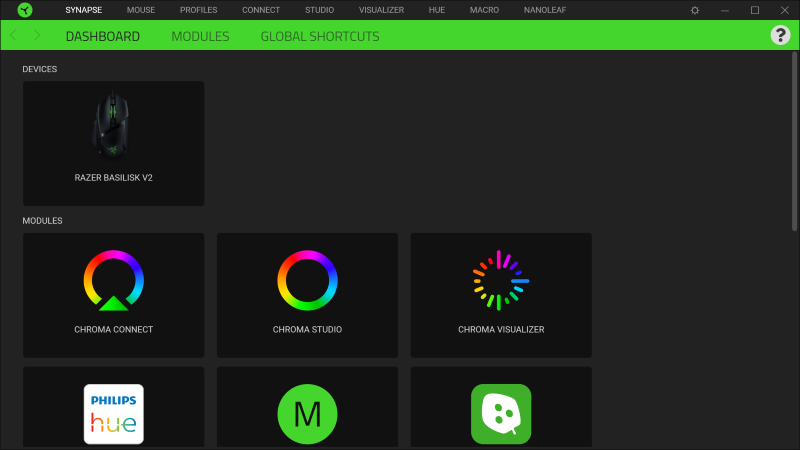Click the vertical scrollbar on the right
The height and width of the screenshot is (450, 800).
pyautogui.click(x=794, y=141)
